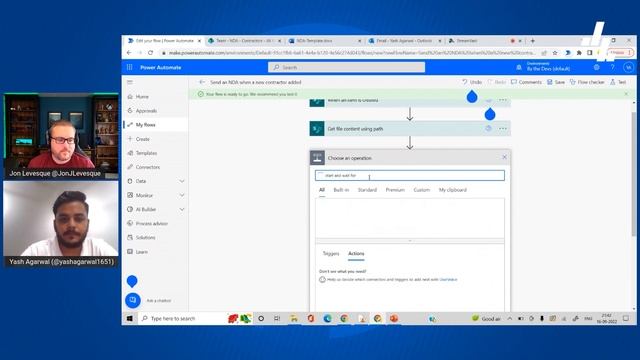The height and width of the screenshot is (360, 640).
Task: Click Save in the flow toolbar
Action: click(x=556, y=82)
